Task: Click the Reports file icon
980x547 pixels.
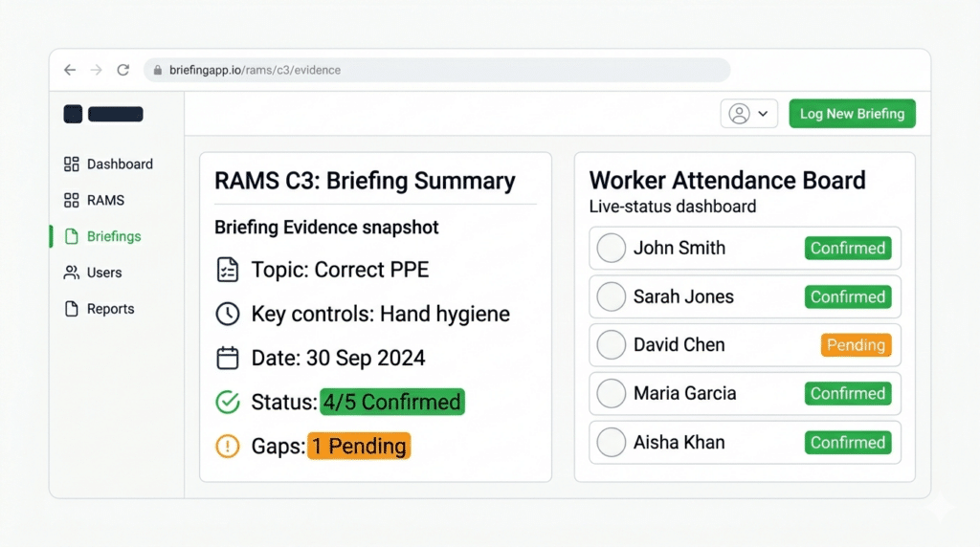Action: (71, 309)
